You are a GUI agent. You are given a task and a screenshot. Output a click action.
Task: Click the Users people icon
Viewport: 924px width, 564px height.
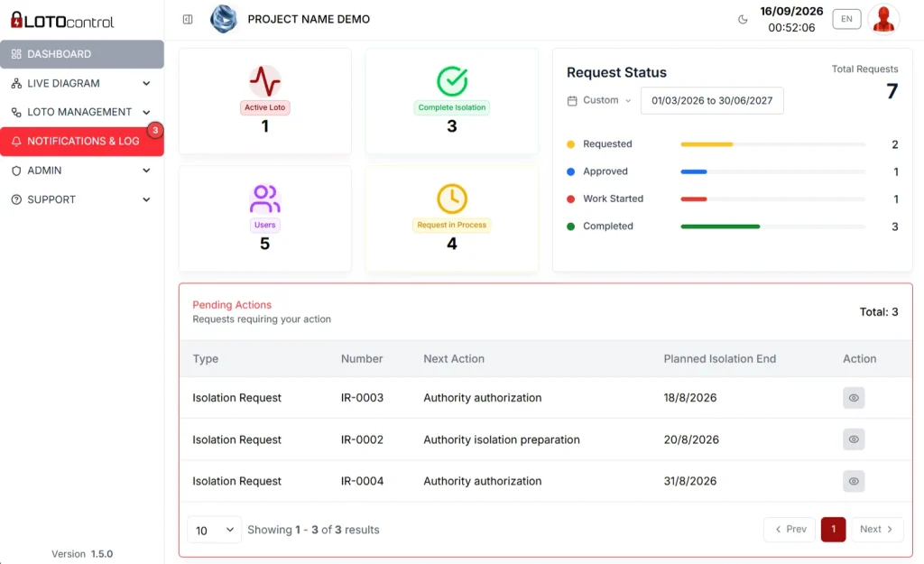[264, 199]
